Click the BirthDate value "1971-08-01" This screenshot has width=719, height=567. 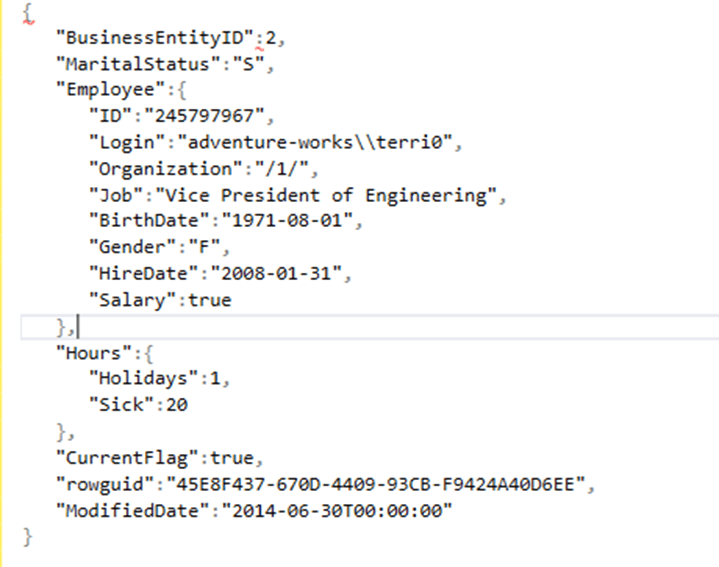tap(274, 221)
